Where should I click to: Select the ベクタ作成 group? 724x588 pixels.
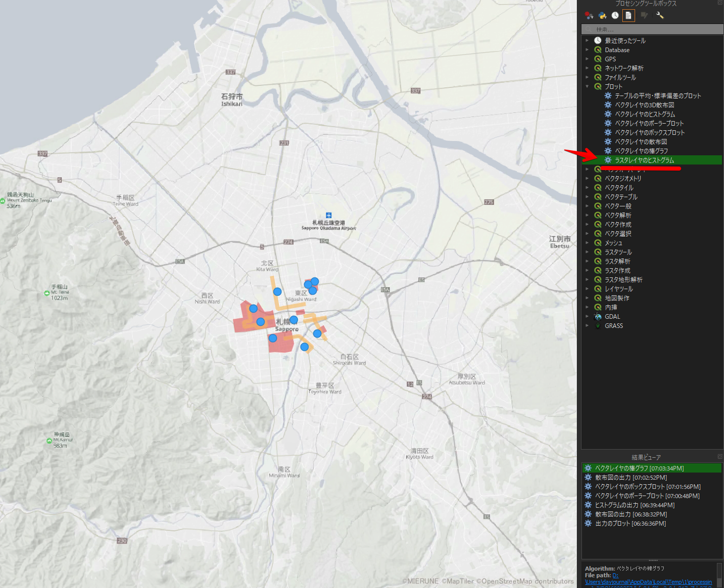pos(618,224)
